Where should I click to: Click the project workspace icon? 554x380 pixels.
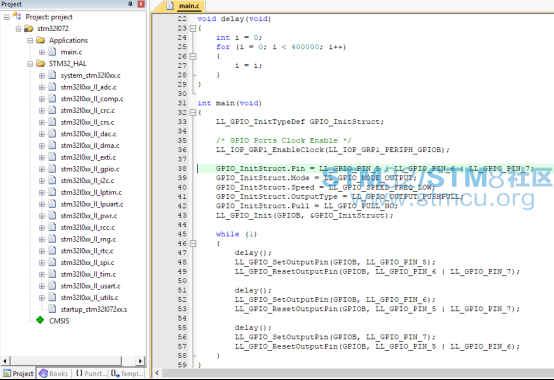click(17, 16)
